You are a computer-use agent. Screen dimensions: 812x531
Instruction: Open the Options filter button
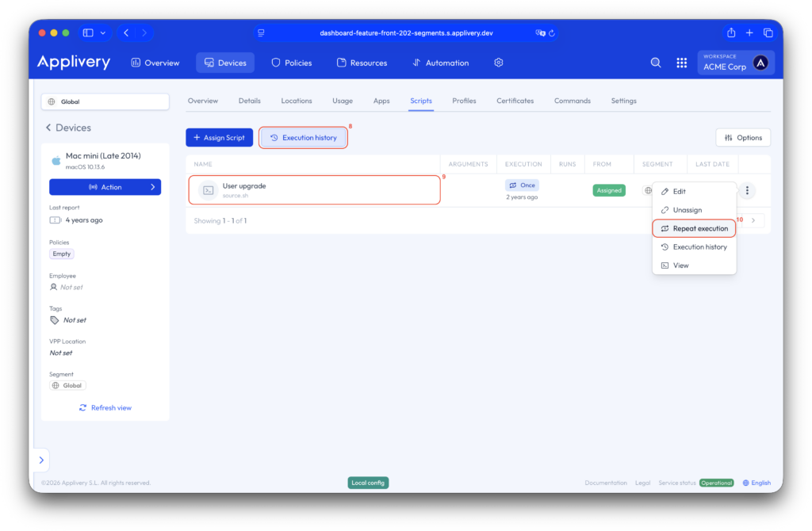pos(743,138)
